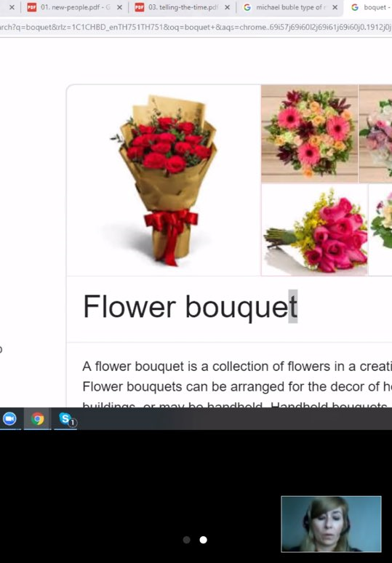
Task: Click the webcam video thumbnail
Action: coord(331,524)
